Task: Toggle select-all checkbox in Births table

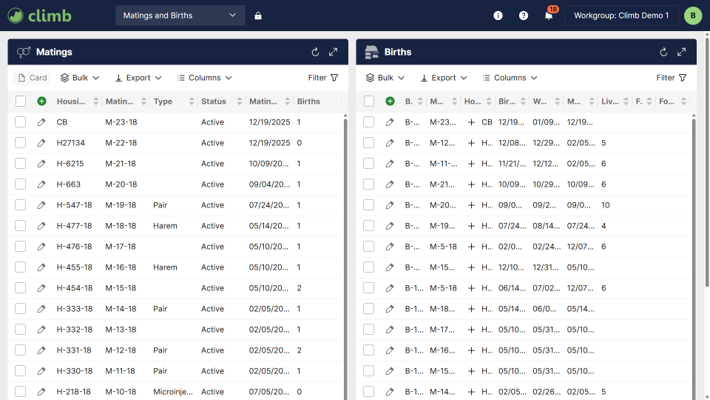Action: [x=368, y=101]
